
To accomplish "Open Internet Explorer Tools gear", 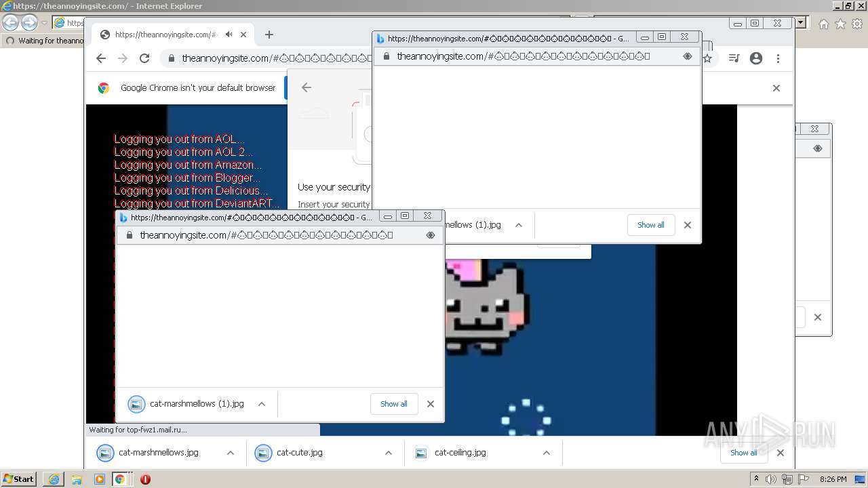I will point(857,24).
